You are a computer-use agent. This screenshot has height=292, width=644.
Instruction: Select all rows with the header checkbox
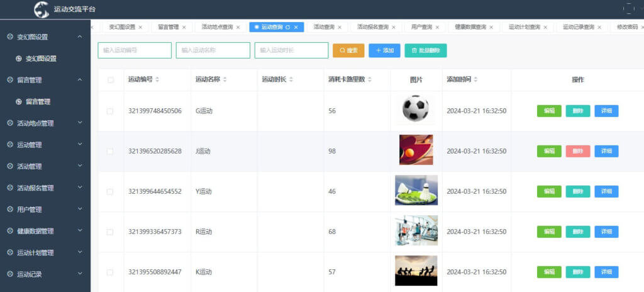(111, 80)
